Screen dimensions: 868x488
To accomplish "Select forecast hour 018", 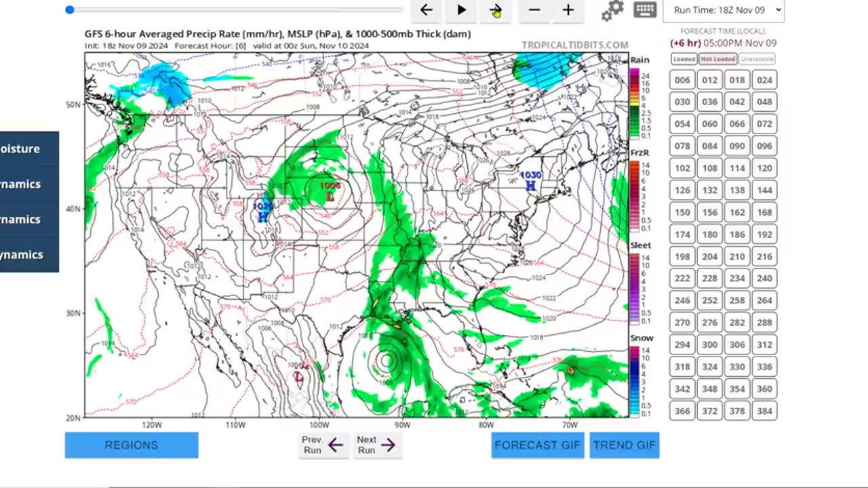I will (737, 80).
